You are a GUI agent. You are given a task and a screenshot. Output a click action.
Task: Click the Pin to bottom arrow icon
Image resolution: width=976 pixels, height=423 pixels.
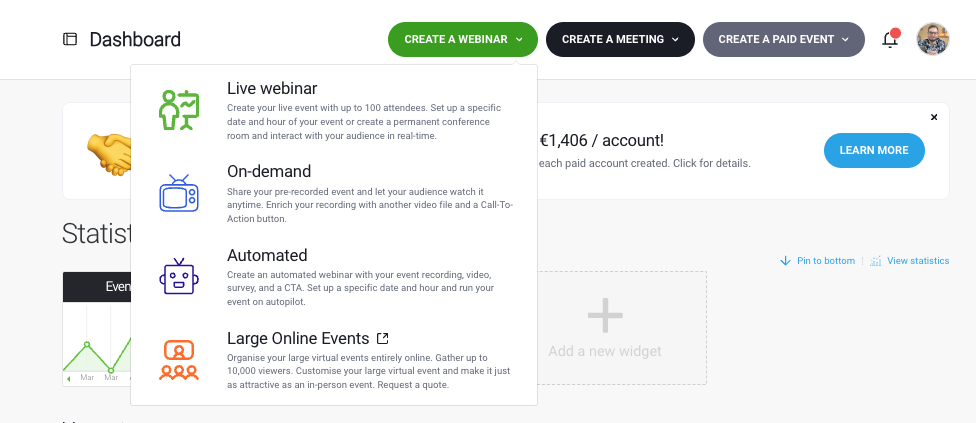click(x=786, y=261)
